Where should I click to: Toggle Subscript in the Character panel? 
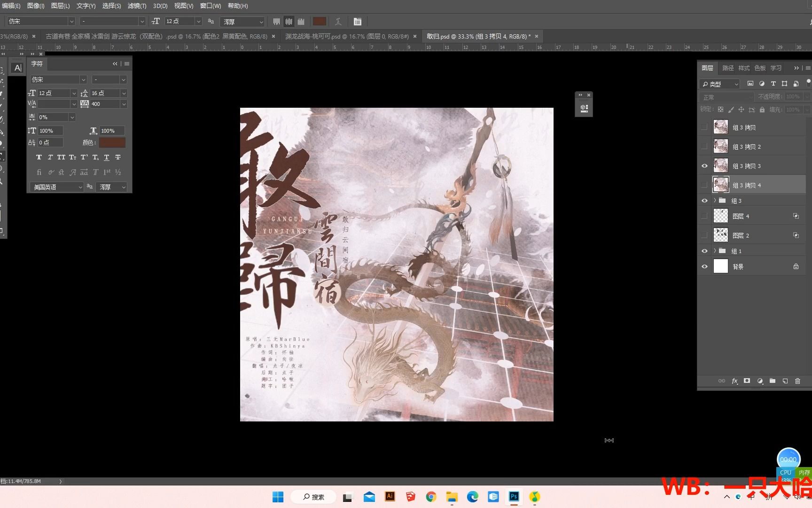[95, 158]
